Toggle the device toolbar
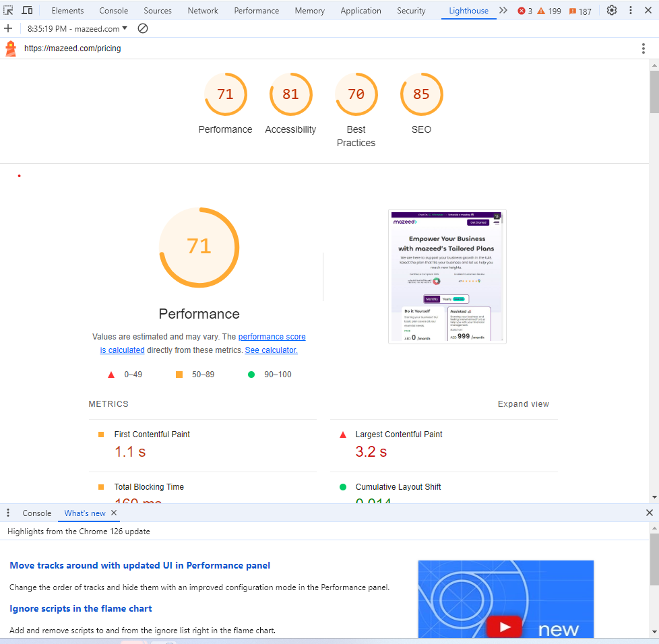 27,10
